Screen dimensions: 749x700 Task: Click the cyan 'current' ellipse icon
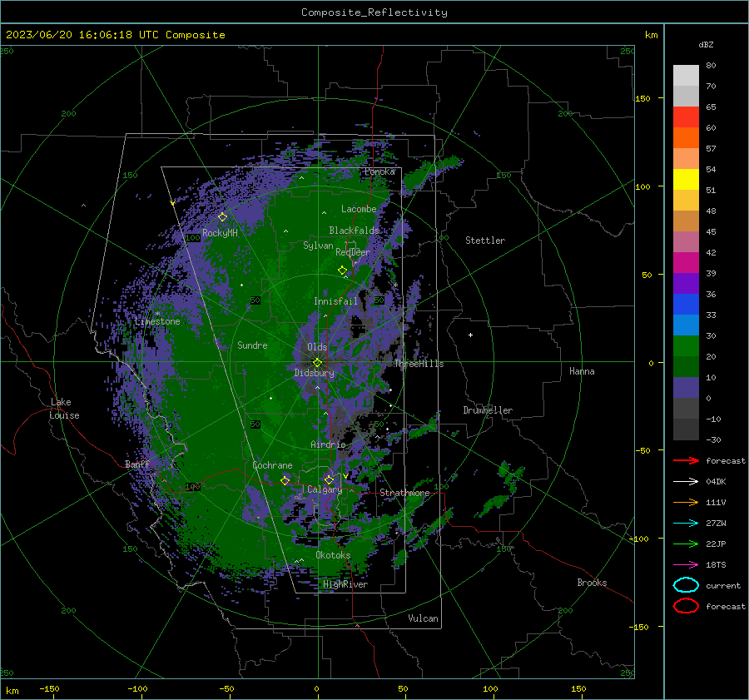point(686,585)
